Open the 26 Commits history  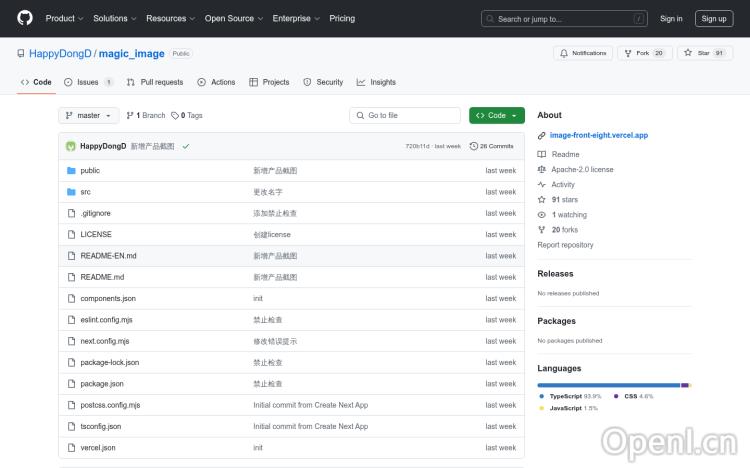492,146
